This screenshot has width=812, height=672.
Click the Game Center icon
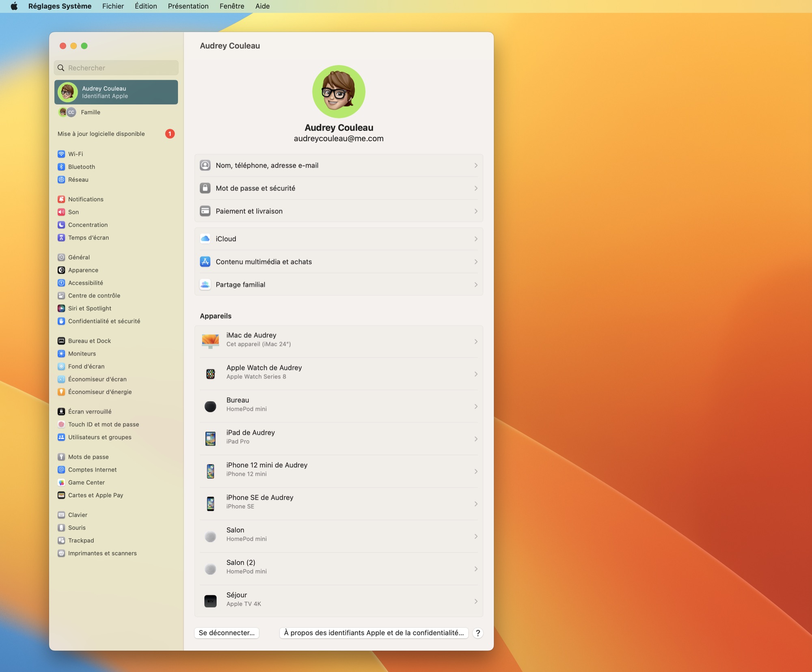click(61, 482)
